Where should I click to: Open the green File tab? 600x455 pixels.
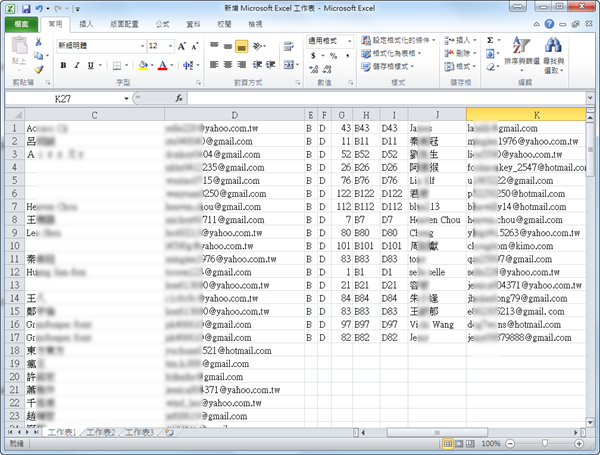(21, 24)
